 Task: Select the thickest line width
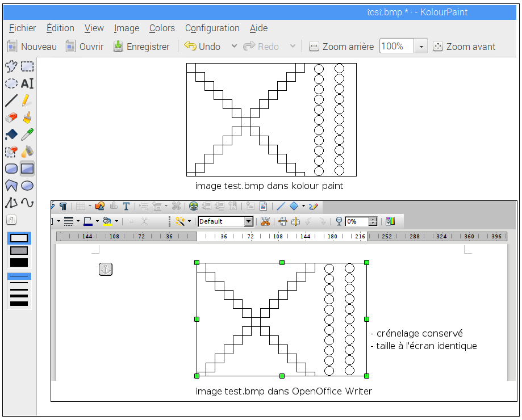[19, 304]
